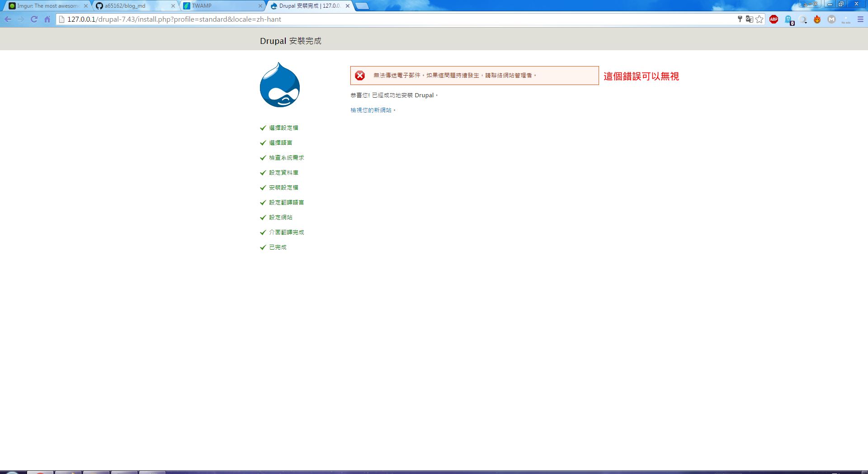Screen dimensions: 868x474
Task: Click the 檢查系統需求 step
Action: [x=287, y=158]
